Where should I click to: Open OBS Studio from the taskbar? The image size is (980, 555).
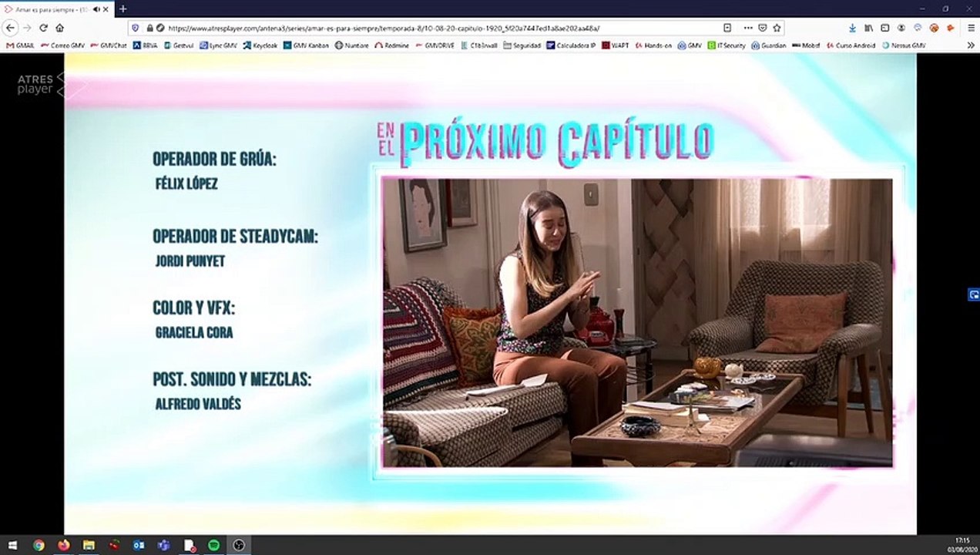click(x=239, y=545)
